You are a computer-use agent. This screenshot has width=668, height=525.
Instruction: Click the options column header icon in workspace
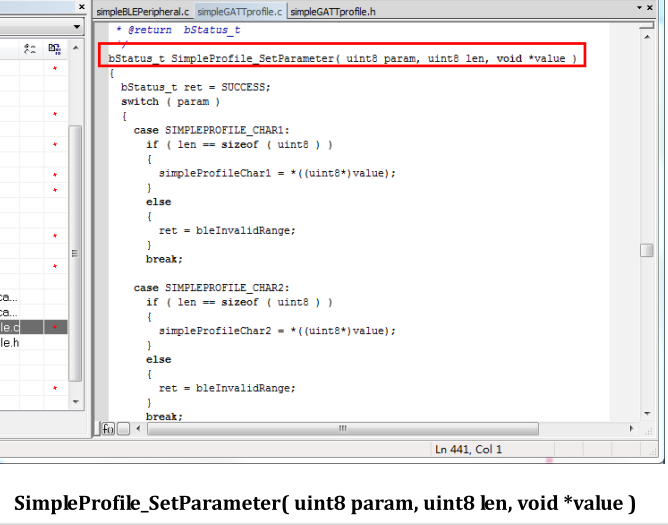click(54, 48)
